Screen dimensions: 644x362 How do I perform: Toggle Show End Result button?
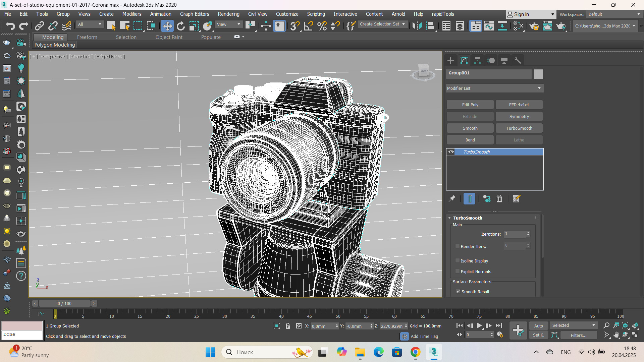point(469,199)
